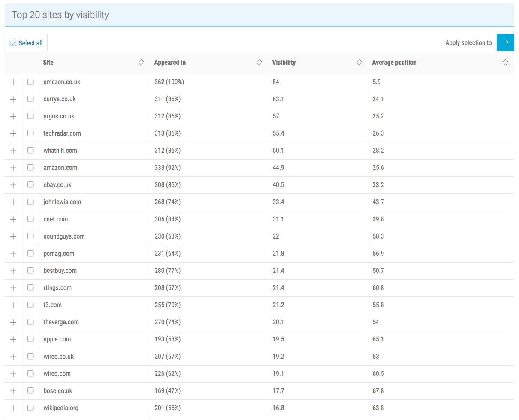Tick the wikipedia.org checkbox
The height and width of the screenshot is (420, 519).
tap(30, 408)
